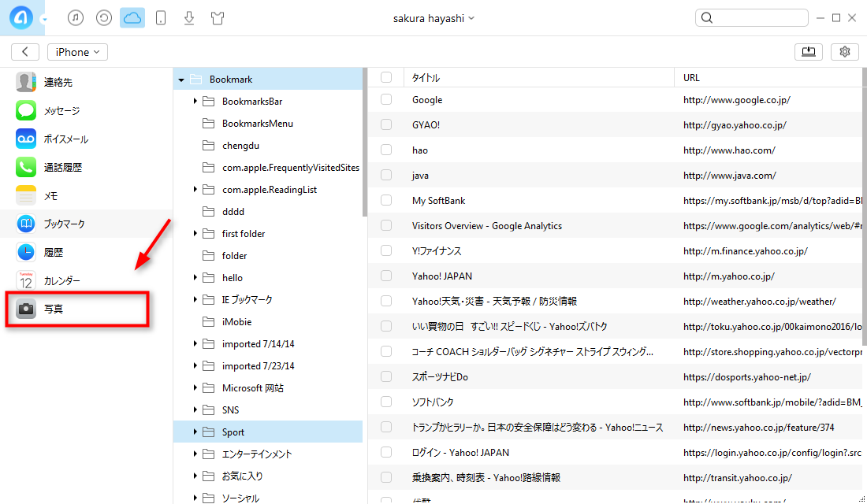The image size is (867, 504).
Task: Select the dddd folder
Action: (x=233, y=212)
